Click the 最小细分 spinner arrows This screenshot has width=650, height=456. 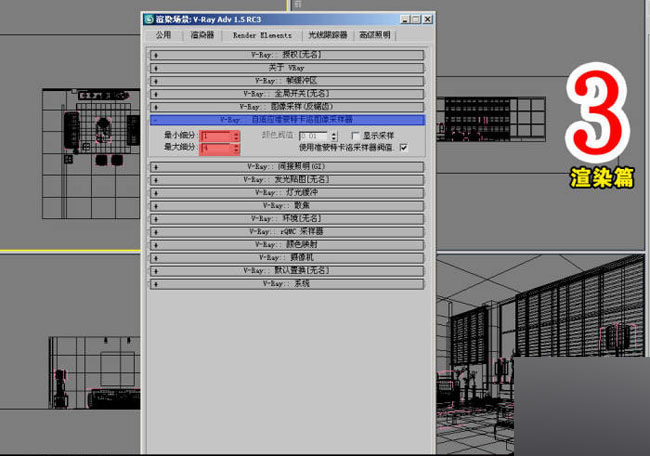click(x=236, y=136)
